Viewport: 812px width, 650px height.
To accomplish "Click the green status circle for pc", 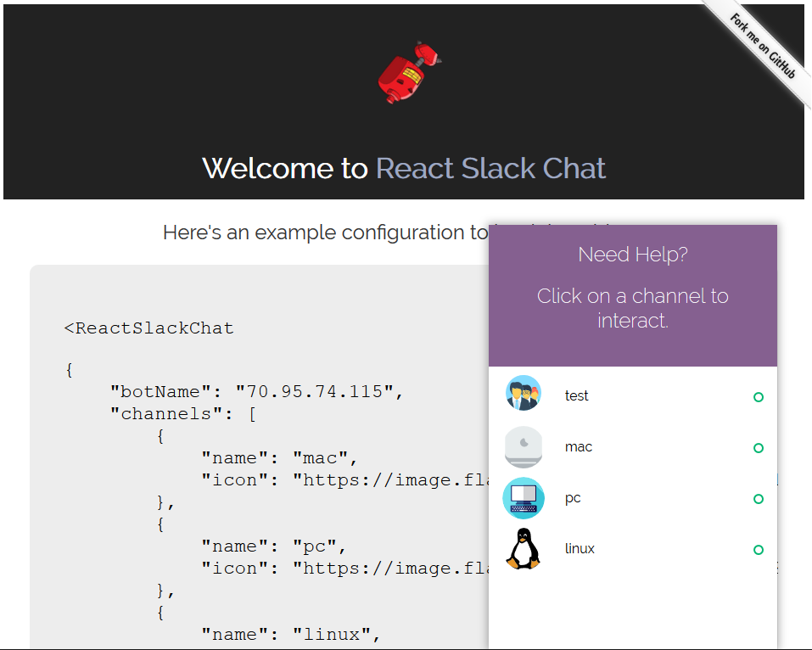I will point(759,499).
